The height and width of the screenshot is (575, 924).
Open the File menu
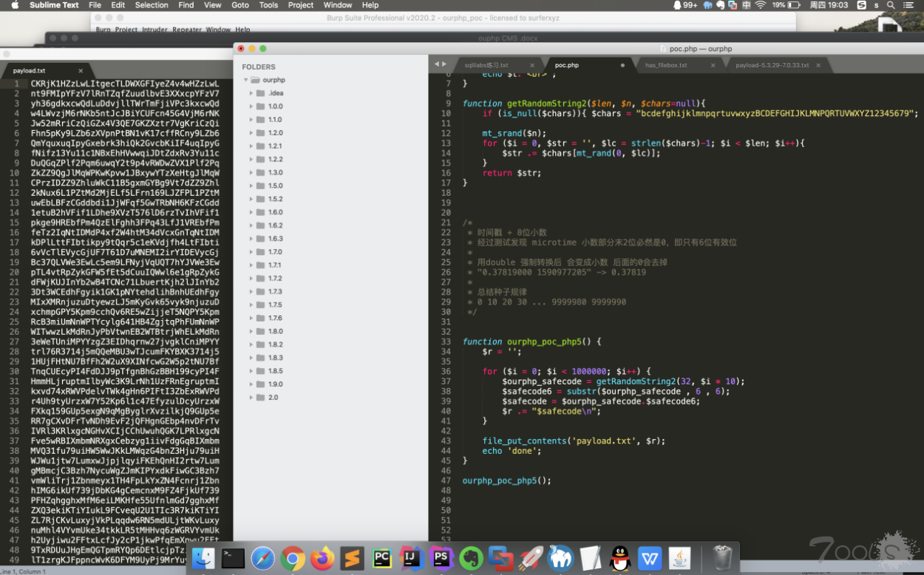click(95, 5)
